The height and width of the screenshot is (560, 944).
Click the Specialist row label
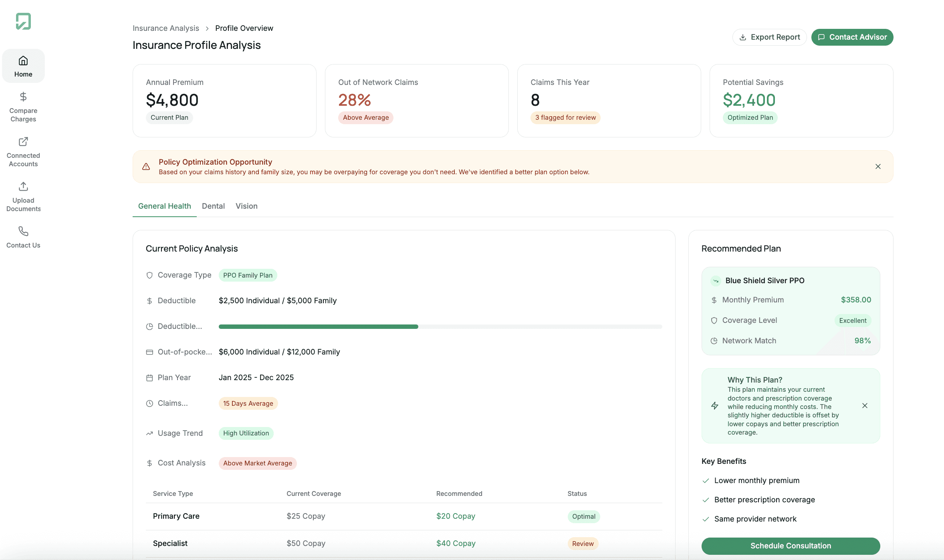point(170,544)
